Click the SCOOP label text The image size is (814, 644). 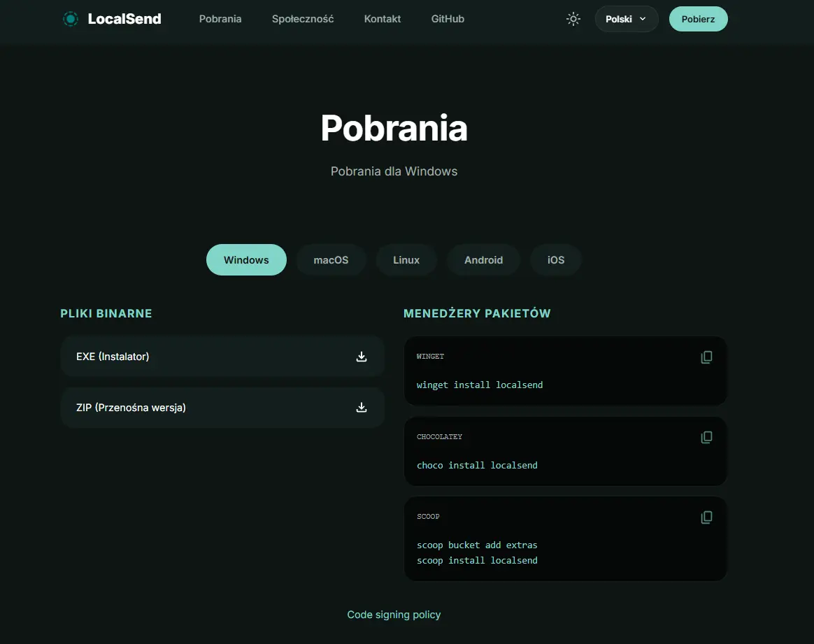click(428, 517)
